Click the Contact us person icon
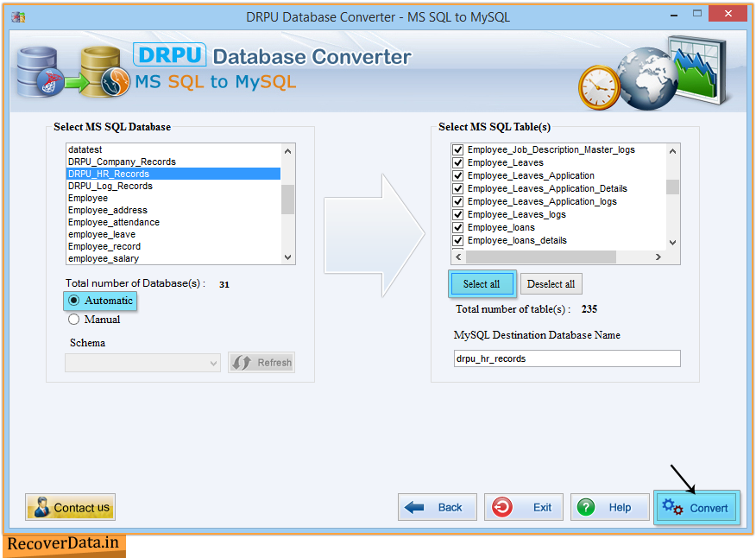Viewport: 756px width, 558px height. (41, 507)
